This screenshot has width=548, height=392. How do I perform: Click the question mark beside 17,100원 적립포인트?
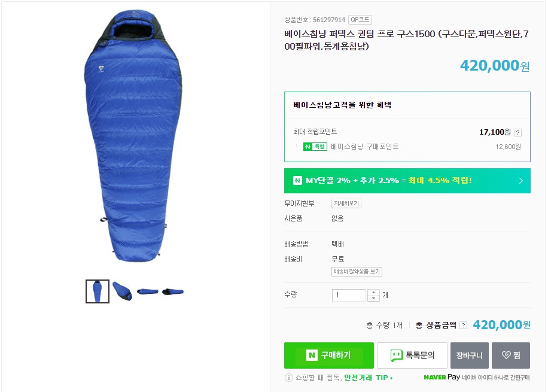[x=517, y=132]
